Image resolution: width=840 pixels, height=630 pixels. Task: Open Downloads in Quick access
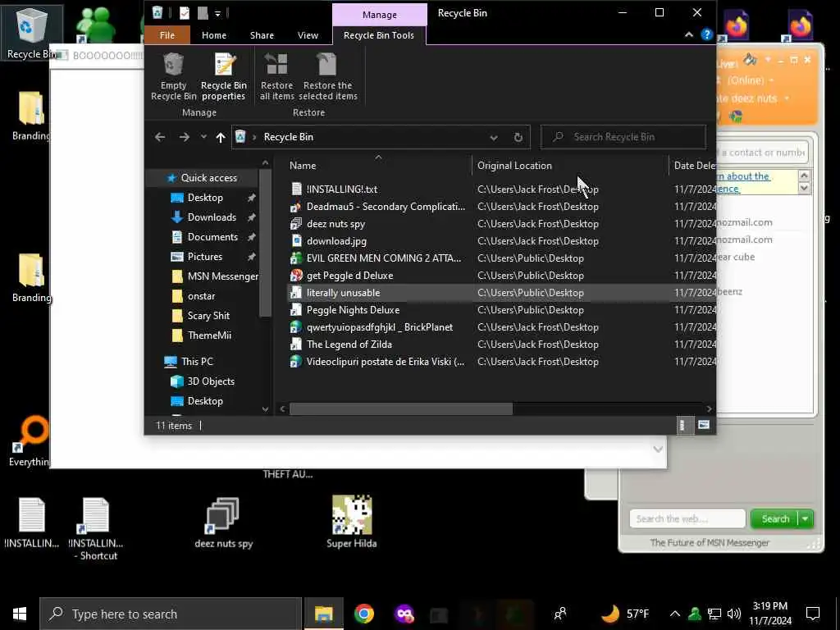pos(212,217)
